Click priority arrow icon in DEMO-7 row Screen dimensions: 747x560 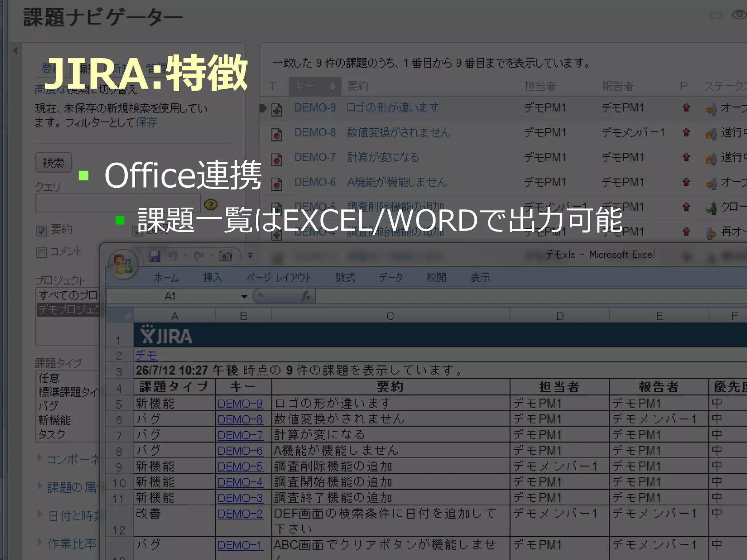686,157
